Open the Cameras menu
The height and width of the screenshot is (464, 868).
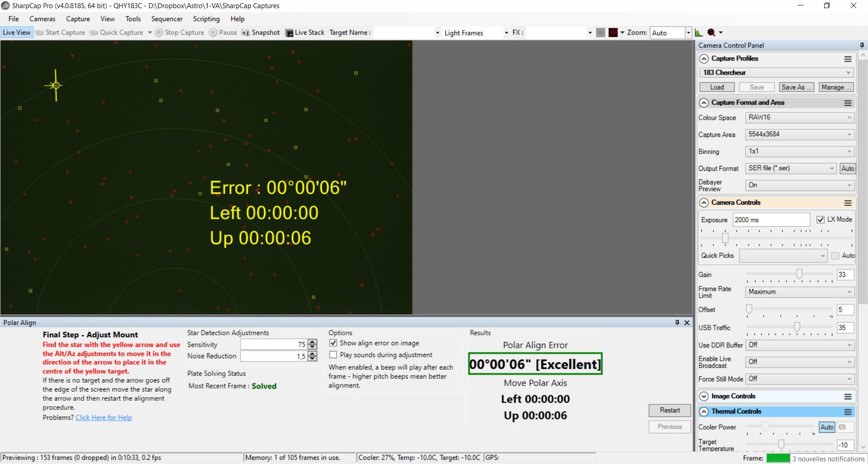click(42, 19)
